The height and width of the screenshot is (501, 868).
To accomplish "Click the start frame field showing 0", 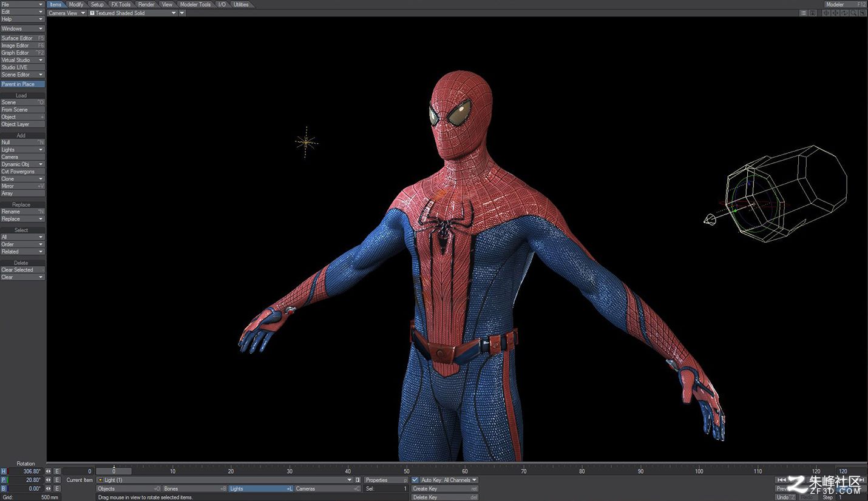I will coord(78,471).
